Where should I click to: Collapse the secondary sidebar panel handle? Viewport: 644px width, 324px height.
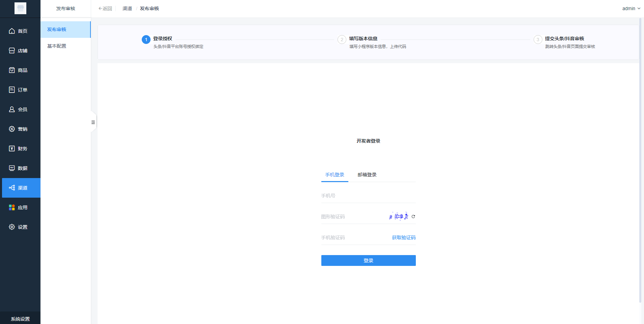click(93, 122)
